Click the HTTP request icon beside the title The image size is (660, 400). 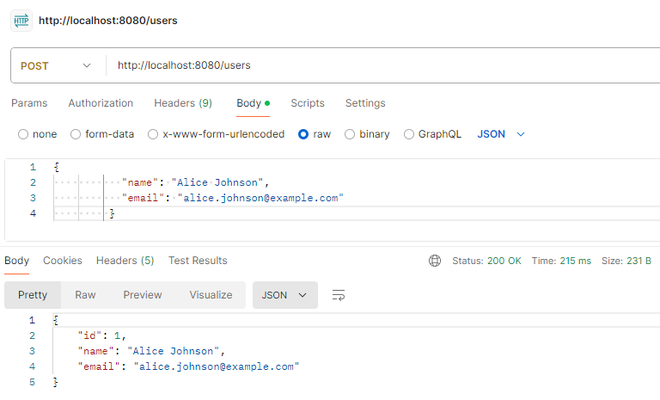point(21,20)
